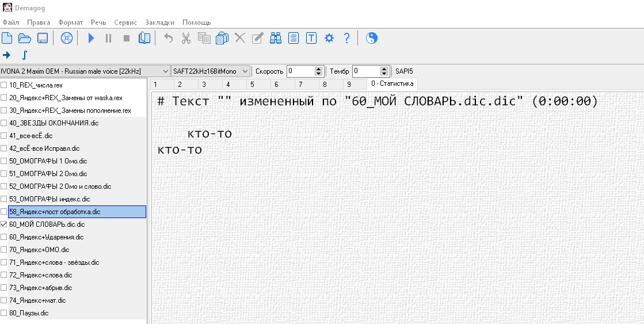The image size is (644, 324).
Task: Click the audio CD disc icon
Action: (67, 39)
